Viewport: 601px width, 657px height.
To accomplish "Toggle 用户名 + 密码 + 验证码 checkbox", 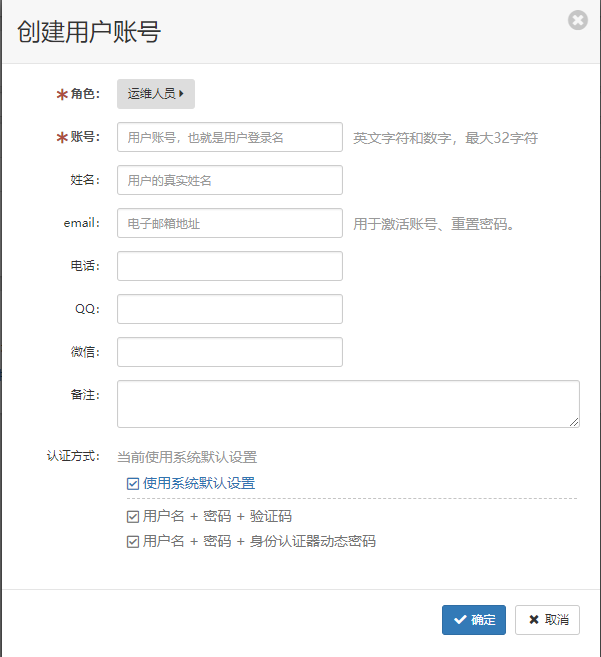I will pos(133,517).
